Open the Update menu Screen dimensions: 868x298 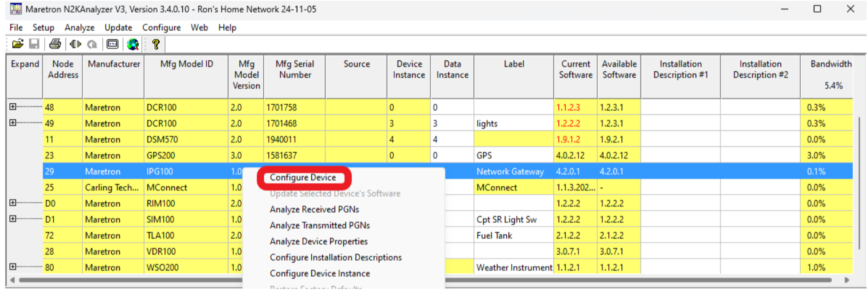[x=118, y=27]
